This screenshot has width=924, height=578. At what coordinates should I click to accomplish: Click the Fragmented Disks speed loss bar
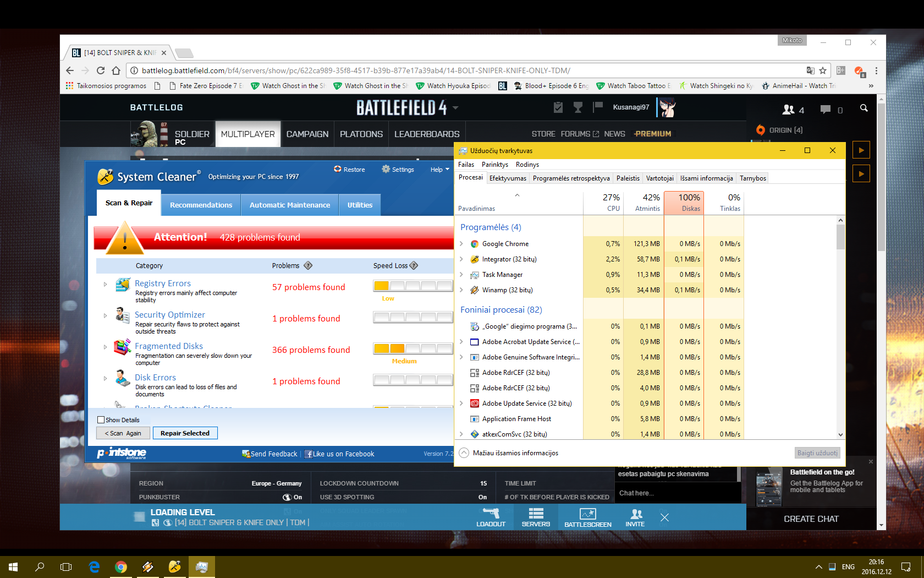coord(413,348)
